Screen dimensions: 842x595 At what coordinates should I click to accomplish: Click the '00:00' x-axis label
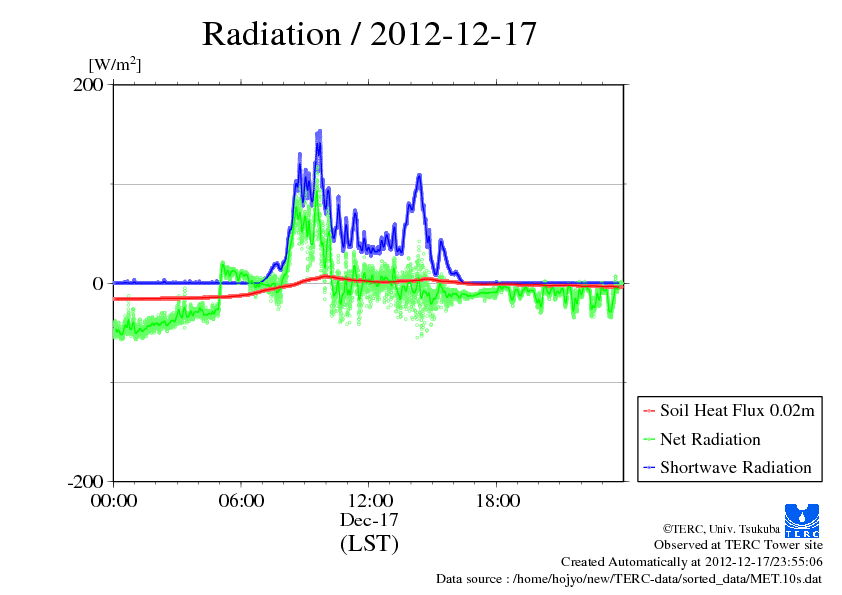(x=114, y=501)
